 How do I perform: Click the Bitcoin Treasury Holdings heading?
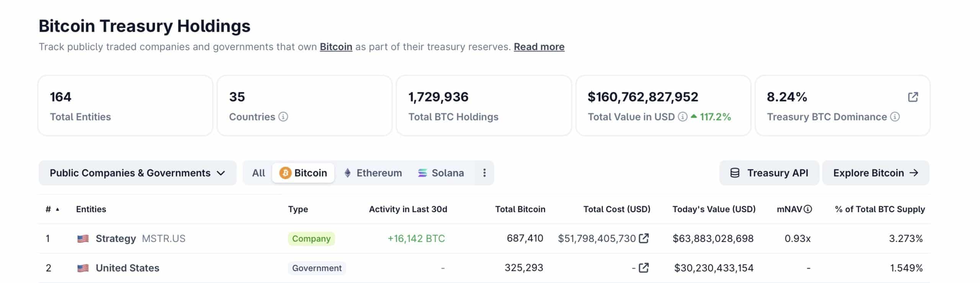[x=144, y=26]
